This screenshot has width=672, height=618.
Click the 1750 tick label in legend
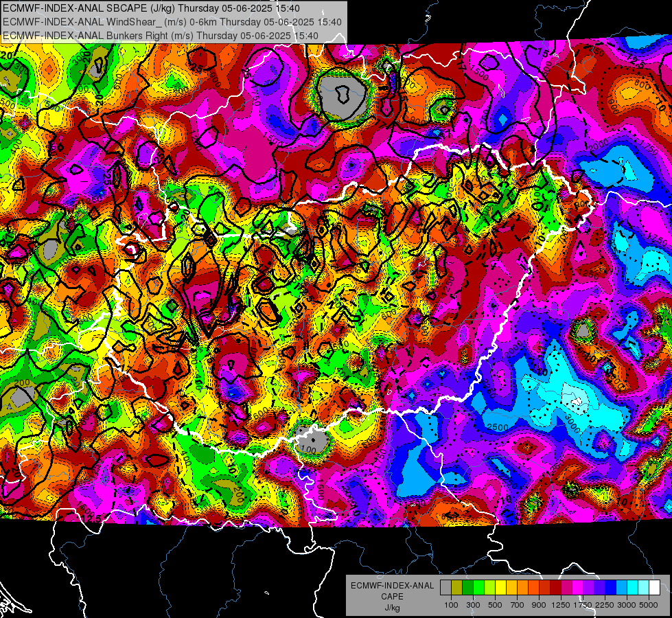coord(583,605)
